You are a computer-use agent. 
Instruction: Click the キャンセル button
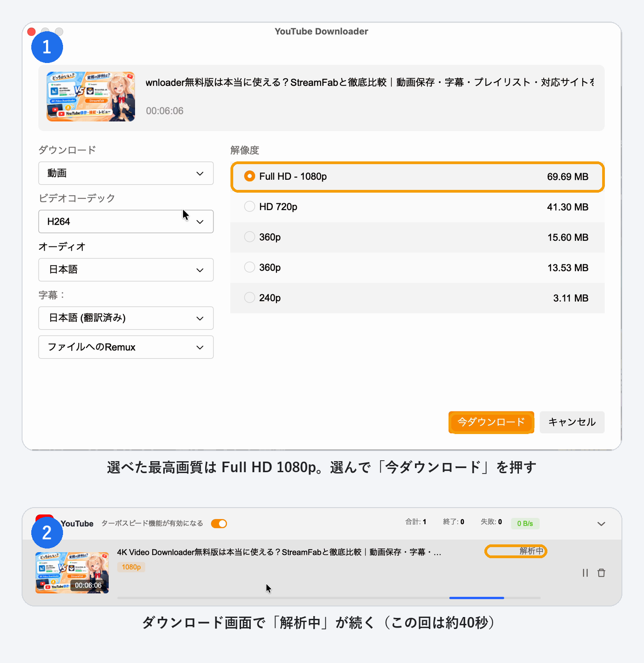pyautogui.click(x=572, y=422)
